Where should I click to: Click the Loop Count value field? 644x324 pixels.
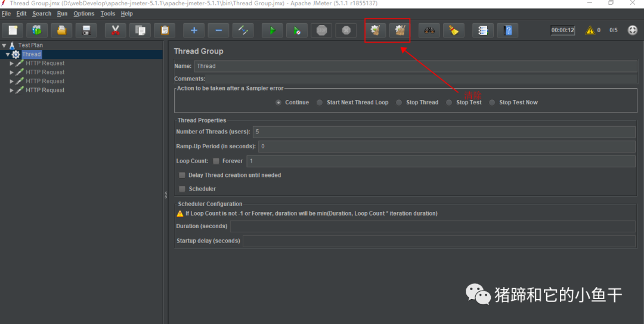coord(441,161)
